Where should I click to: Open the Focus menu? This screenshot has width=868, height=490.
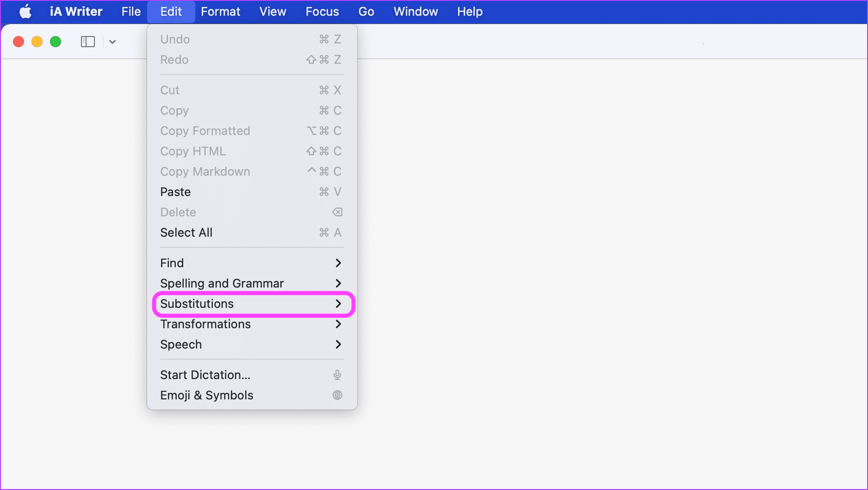tap(322, 12)
